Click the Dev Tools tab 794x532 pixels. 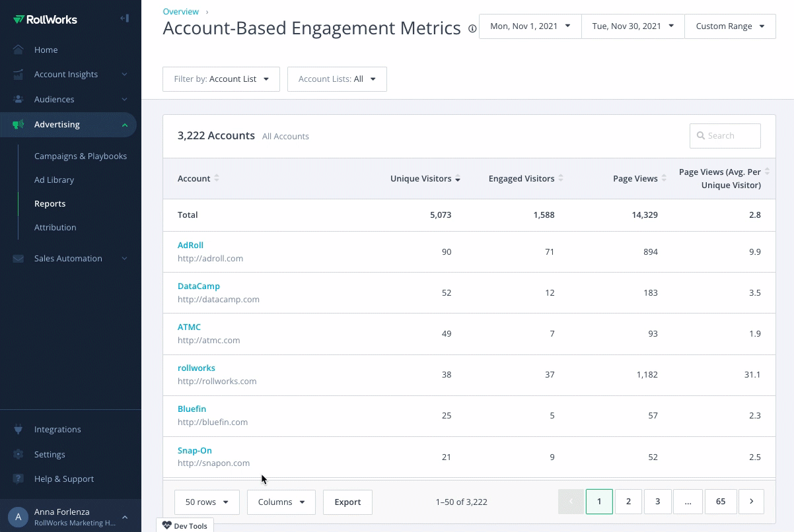185,525
